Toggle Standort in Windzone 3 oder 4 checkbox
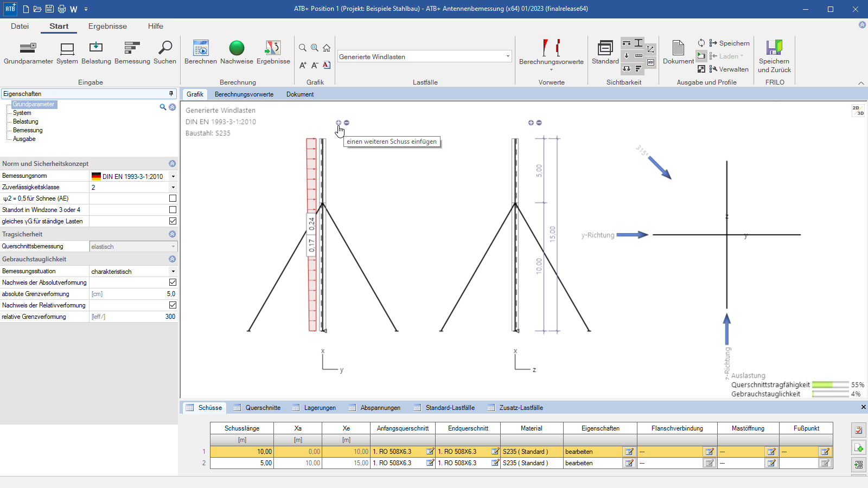The image size is (868, 488). coord(173,210)
